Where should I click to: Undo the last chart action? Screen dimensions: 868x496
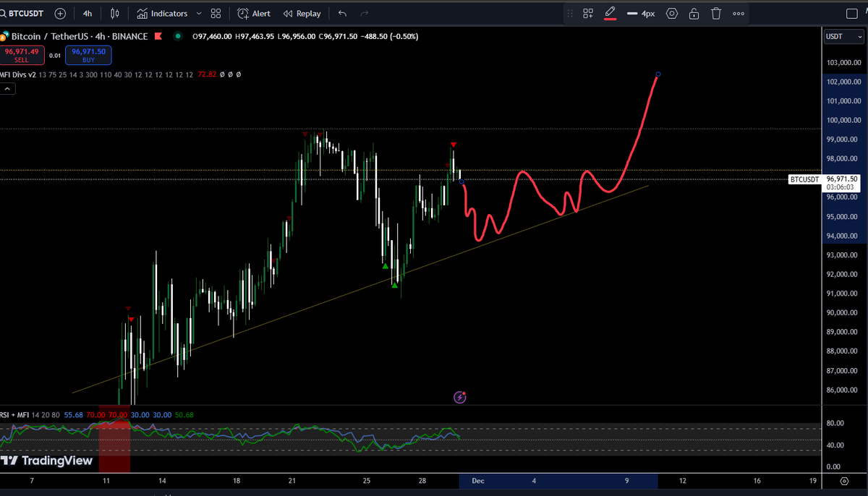point(342,13)
